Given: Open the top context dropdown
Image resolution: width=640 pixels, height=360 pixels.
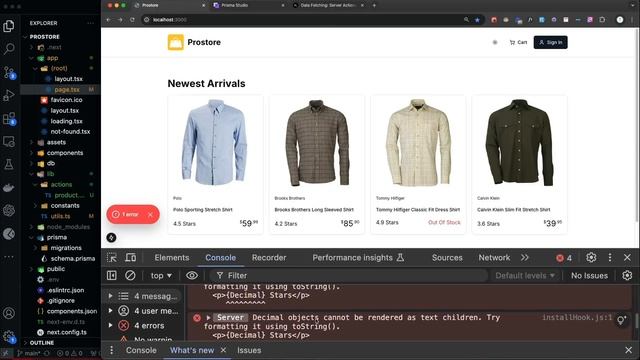Looking at the screenshot, I should pyautogui.click(x=161, y=276).
